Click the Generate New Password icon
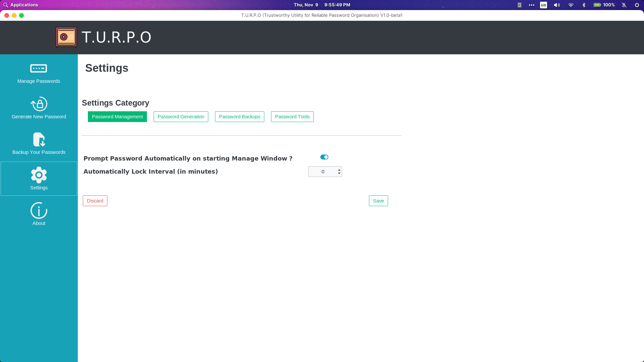The image size is (644, 362). click(39, 104)
